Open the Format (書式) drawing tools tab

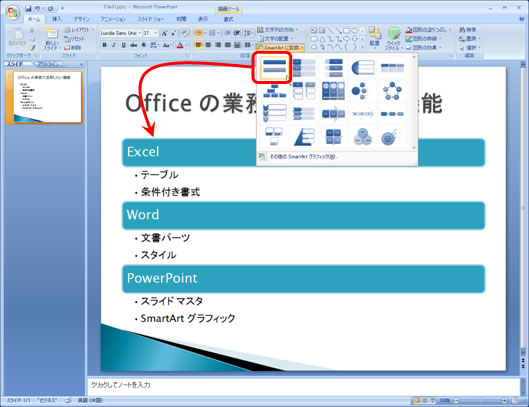coord(228,19)
